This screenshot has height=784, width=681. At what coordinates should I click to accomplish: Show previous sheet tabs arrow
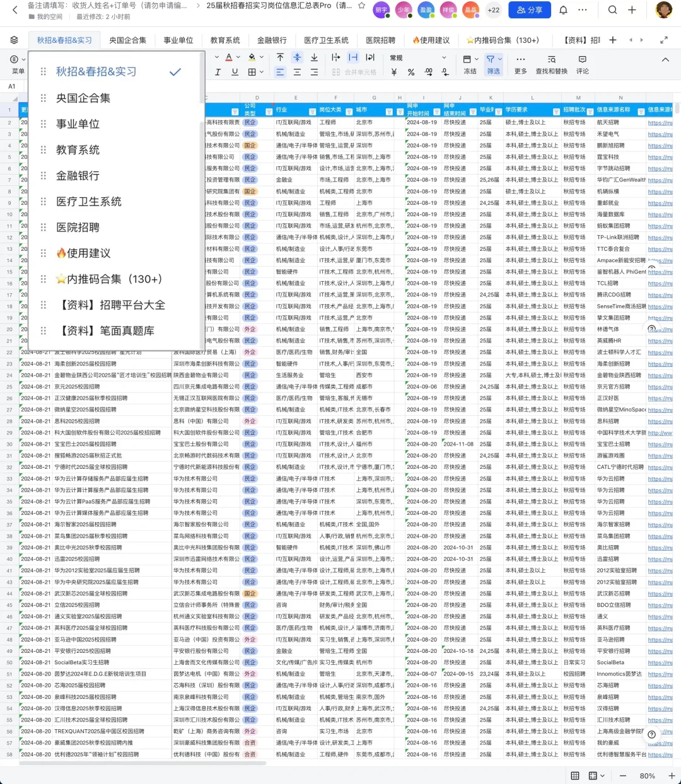click(631, 40)
